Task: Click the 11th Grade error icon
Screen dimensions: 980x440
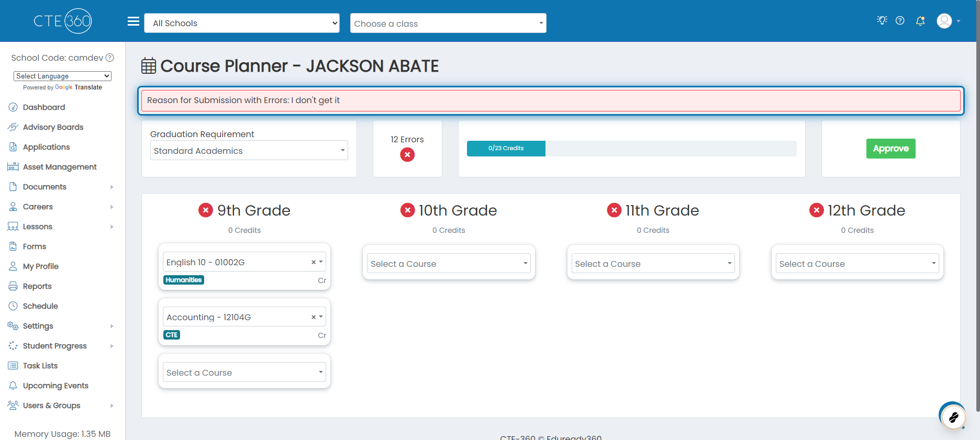Action: coord(614,210)
